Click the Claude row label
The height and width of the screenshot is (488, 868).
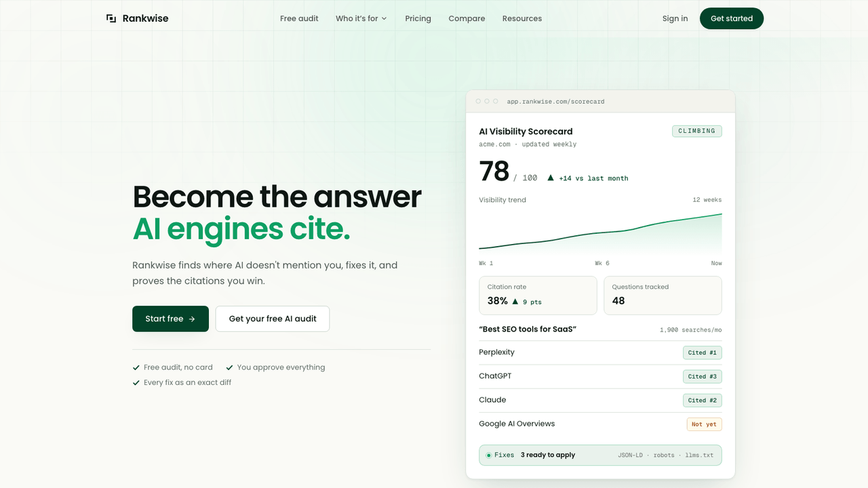[x=492, y=400]
